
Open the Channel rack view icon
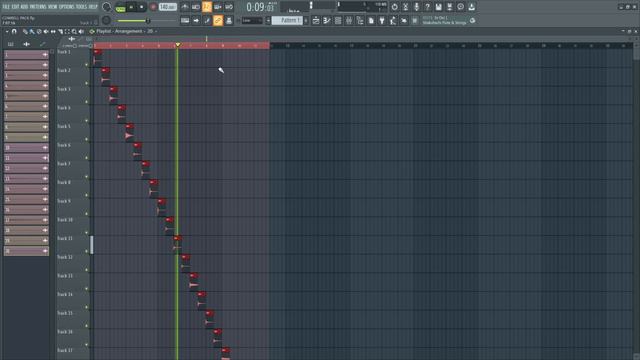[x=338, y=20]
